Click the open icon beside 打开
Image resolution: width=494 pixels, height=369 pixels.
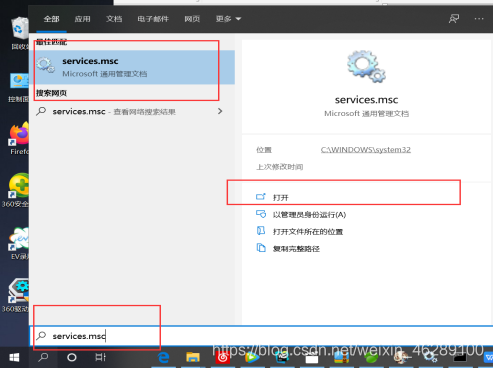[261, 197]
